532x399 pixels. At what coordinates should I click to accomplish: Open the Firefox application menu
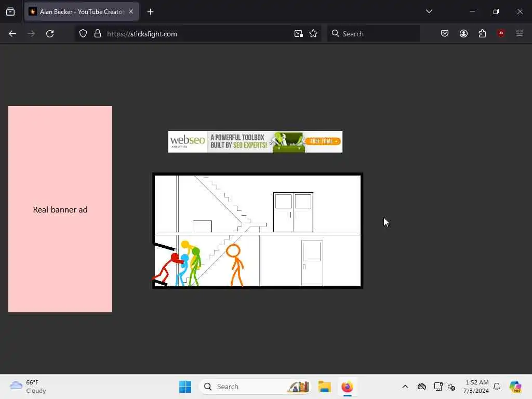tap(520, 33)
